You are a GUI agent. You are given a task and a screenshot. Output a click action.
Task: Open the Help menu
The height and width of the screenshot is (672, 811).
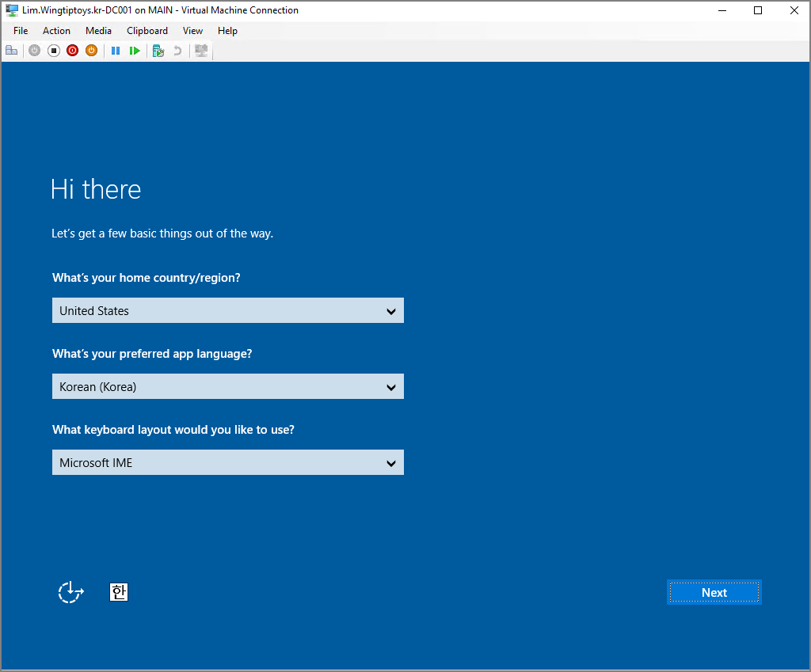pos(227,31)
